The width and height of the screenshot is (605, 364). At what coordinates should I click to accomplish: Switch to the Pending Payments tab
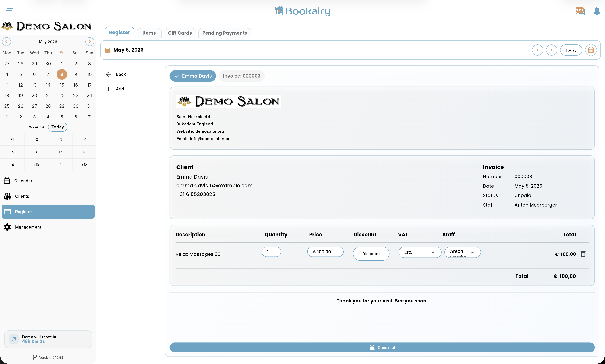click(224, 33)
